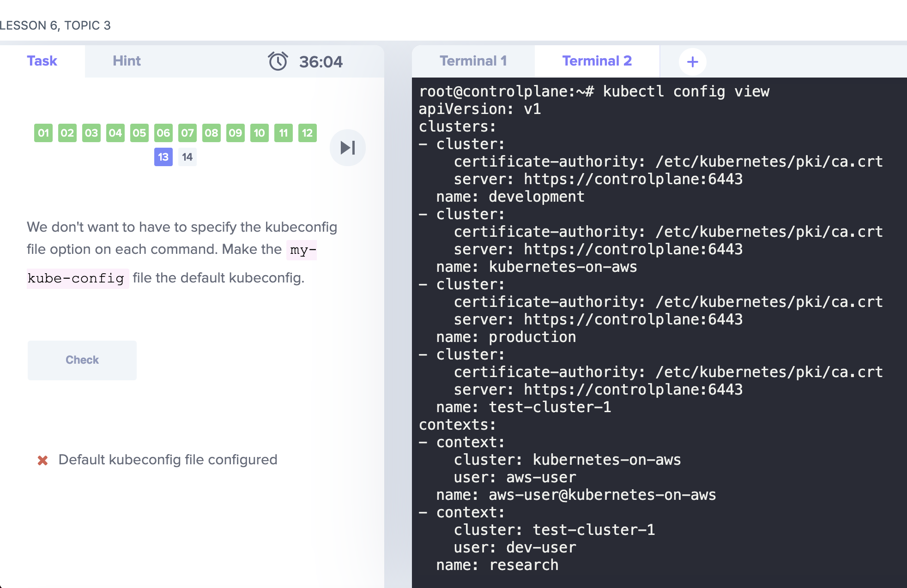Screen dimensions: 907x588
Task: Select the Terminal 2 tab
Action: click(x=597, y=61)
